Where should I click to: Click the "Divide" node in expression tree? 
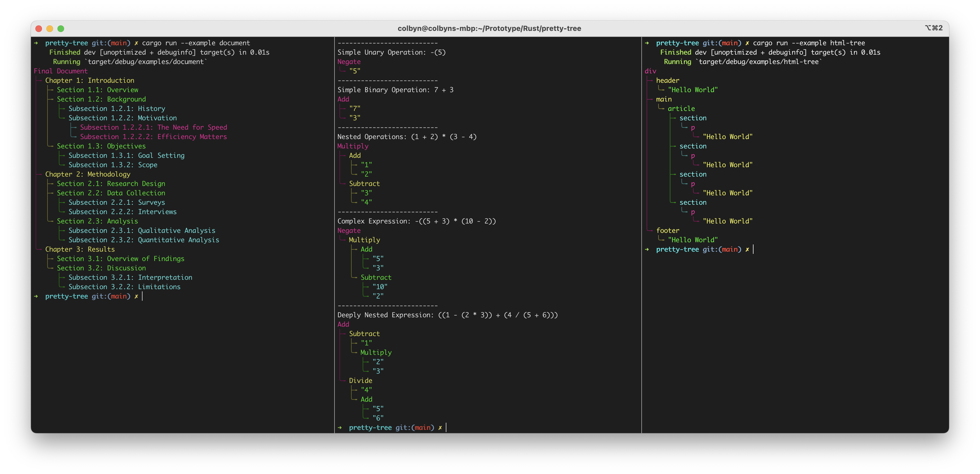coord(360,380)
